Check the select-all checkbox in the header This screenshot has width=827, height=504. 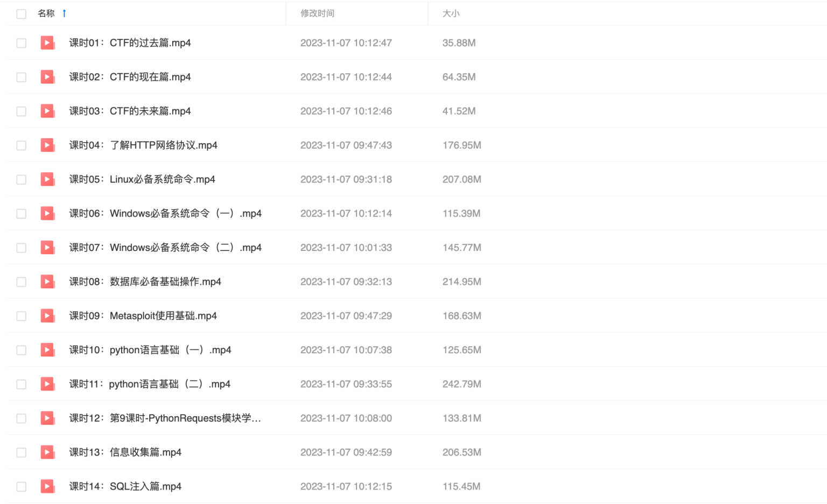(x=21, y=13)
